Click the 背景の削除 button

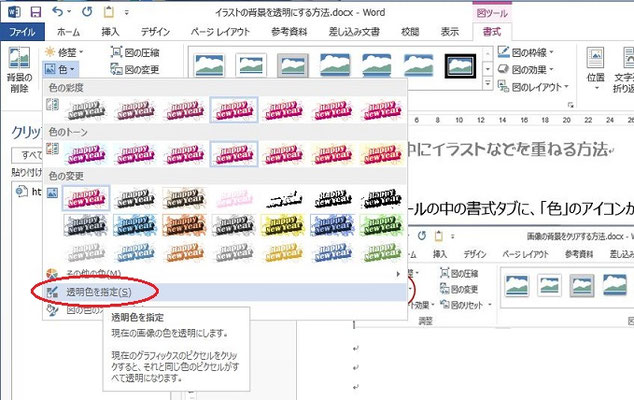tap(19, 70)
